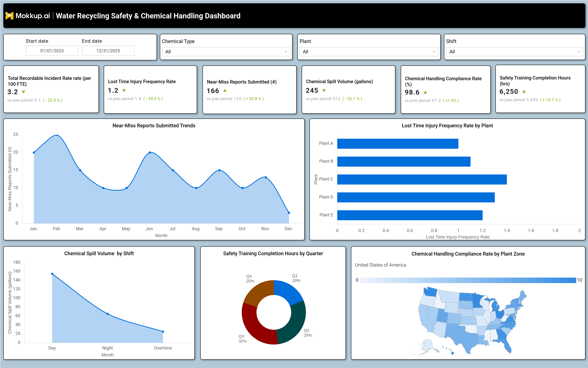Click the down triangle beside 1.2 injury rate
The height and width of the screenshot is (368, 588).
click(x=124, y=91)
